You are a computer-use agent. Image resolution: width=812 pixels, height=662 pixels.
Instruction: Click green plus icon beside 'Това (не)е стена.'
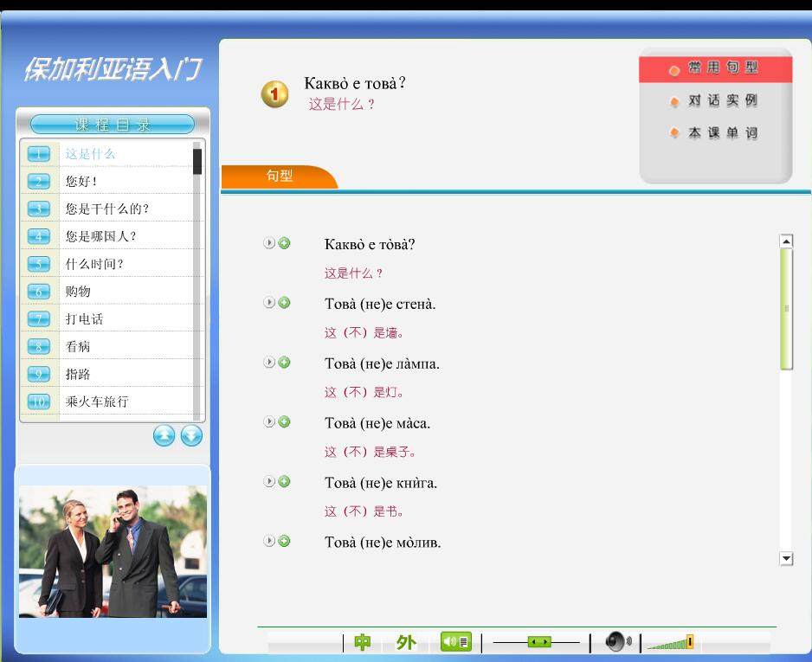coord(284,303)
